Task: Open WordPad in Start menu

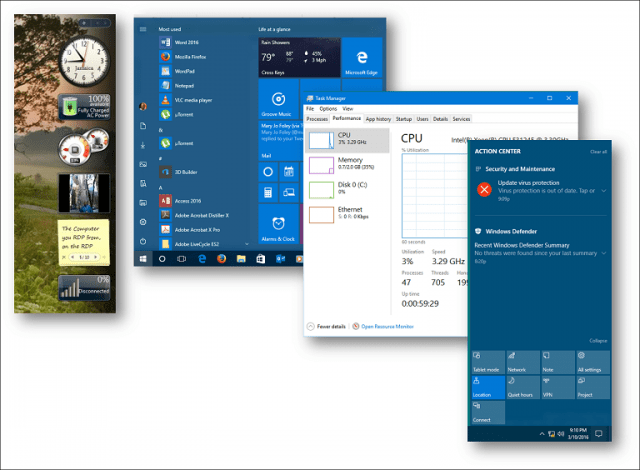Action: (x=177, y=71)
